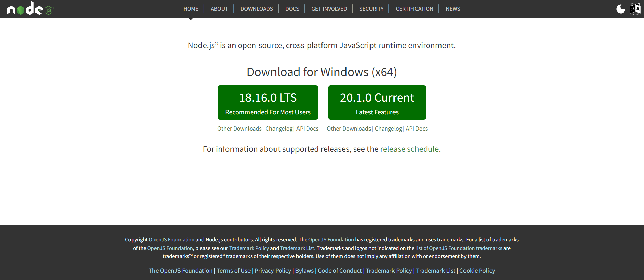
Task: Open the Security navigation item
Action: (x=371, y=9)
